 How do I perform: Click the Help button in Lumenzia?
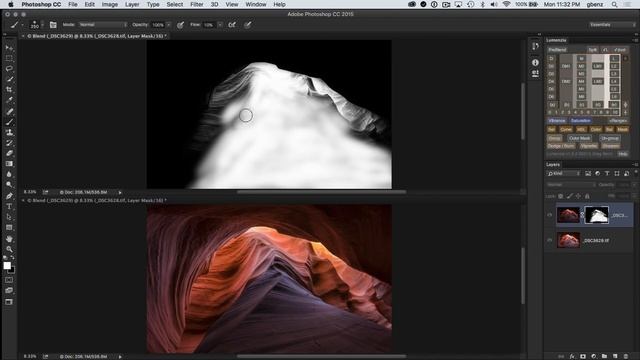click(622, 154)
